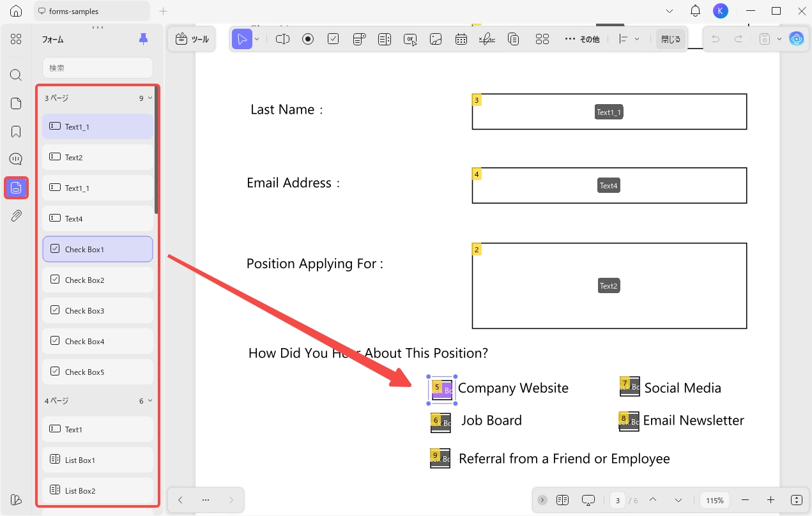The width and height of the screenshot is (812, 516).
Task: Select the Social Media check box field
Action: [x=630, y=386]
